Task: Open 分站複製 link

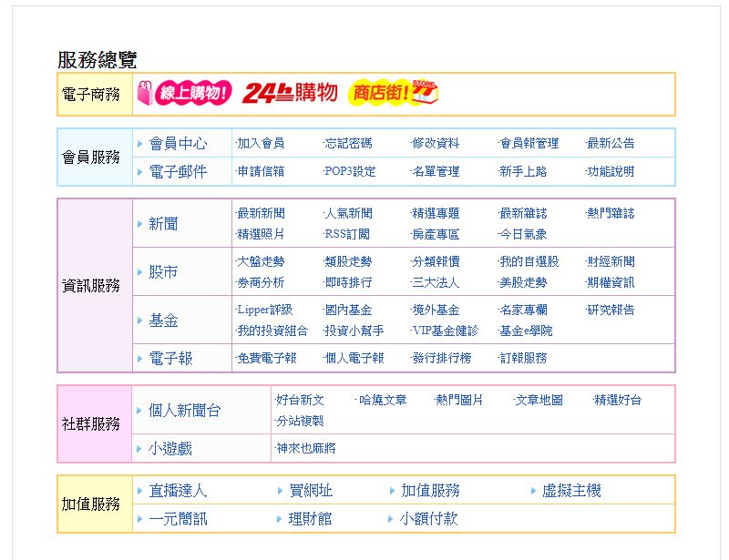Action: [x=300, y=421]
